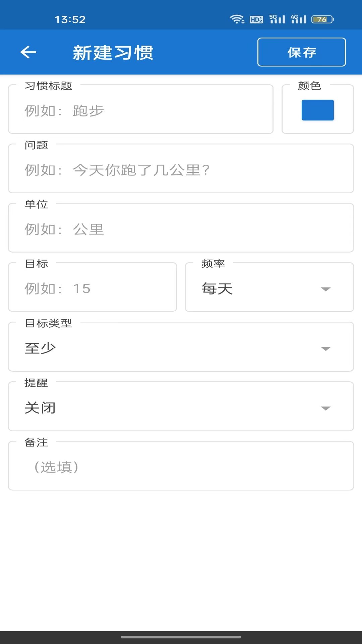This screenshot has height=644, width=362.
Task: Tap the 4G signal strength icon
Action: point(298,19)
